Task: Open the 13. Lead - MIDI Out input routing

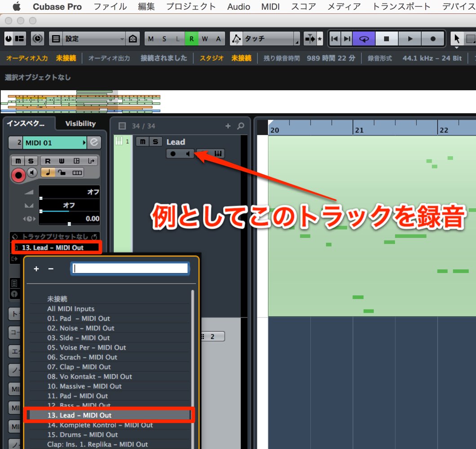Action: (x=56, y=247)
